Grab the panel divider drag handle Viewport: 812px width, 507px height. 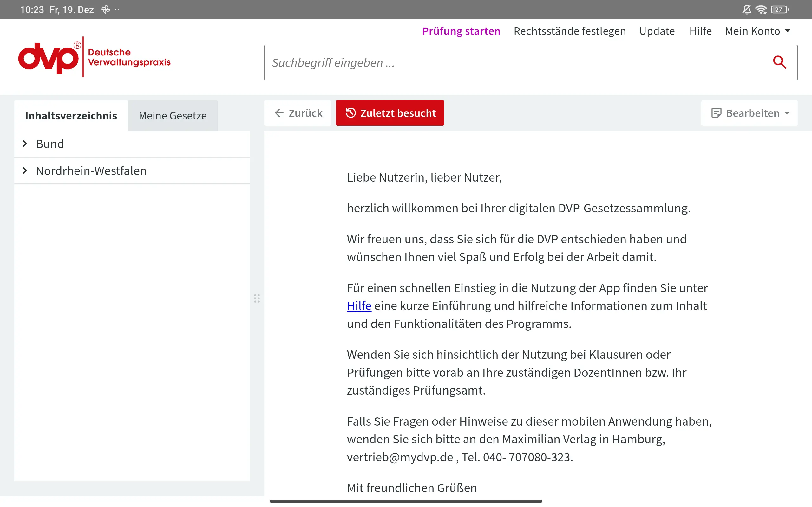point(257,298)
